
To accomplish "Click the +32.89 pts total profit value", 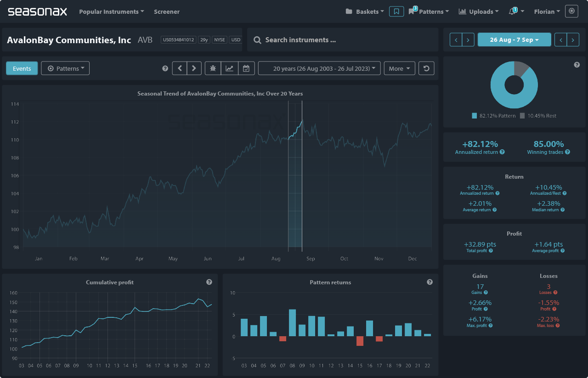I will [480, 244].
